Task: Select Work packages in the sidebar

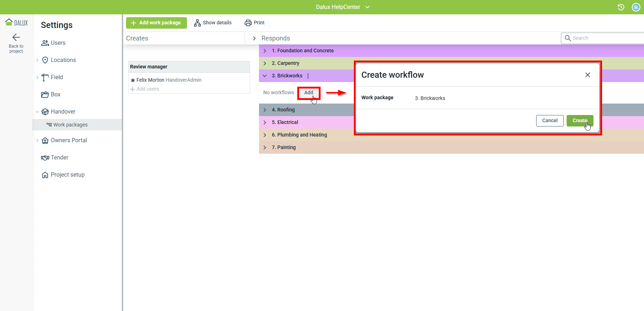Action: (x=70, y=125)
